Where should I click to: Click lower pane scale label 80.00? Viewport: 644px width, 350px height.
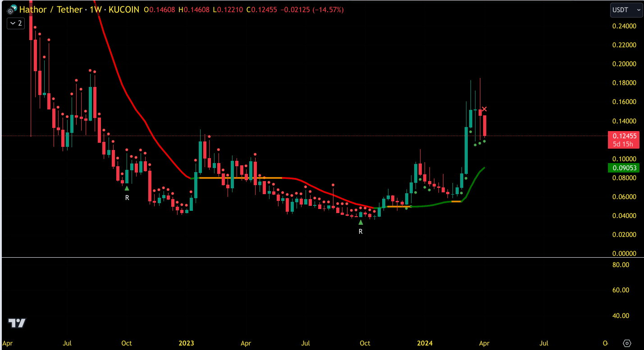[x=621, y=265]
